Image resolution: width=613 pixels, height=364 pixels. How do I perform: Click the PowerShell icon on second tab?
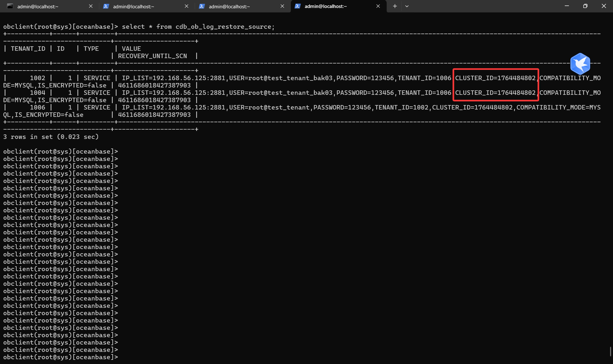tap(106, 6)
